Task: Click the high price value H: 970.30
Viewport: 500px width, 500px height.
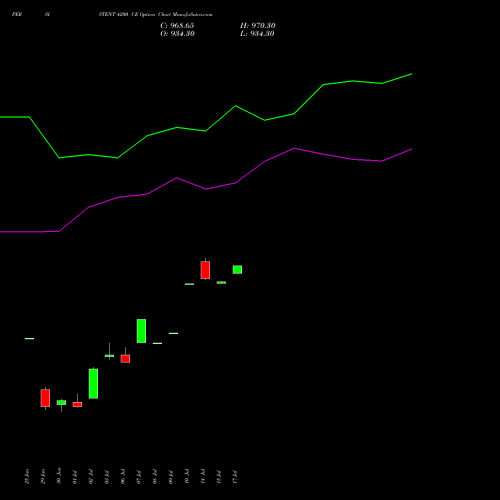Action: point(258,26)
